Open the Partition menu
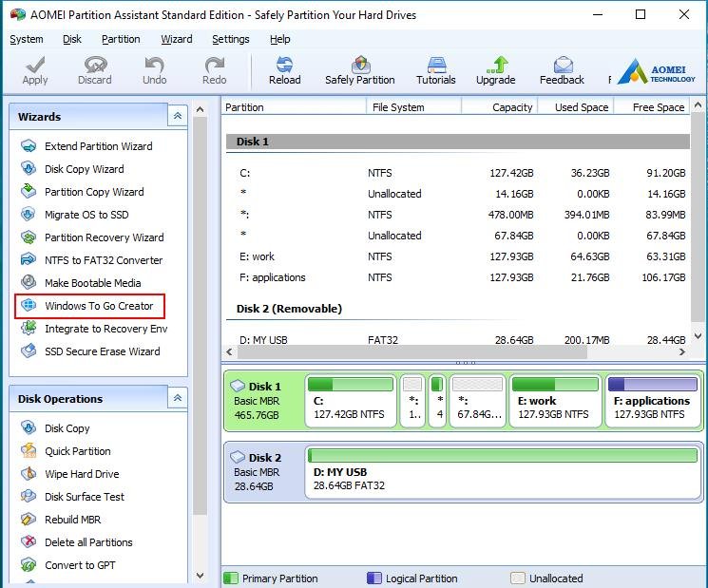This screenshot has width=708, height=588. (121, 39)
